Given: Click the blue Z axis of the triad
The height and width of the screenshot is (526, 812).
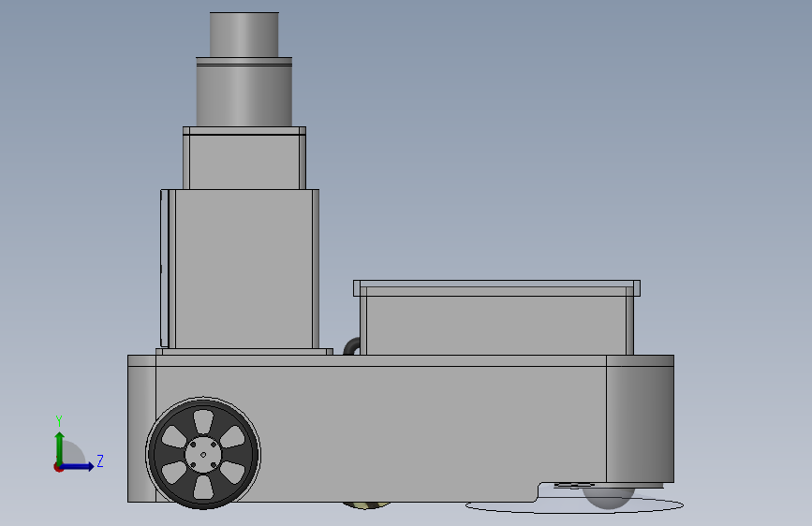Looking at the screenshot, I should (78, 466).
